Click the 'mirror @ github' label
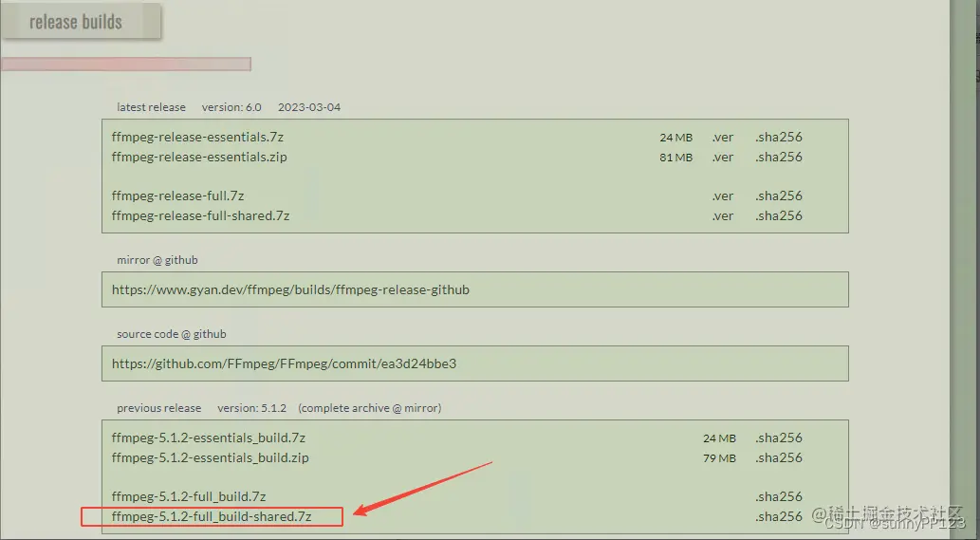The height and width of the screenshot is (540, 980). coord(157,260)
